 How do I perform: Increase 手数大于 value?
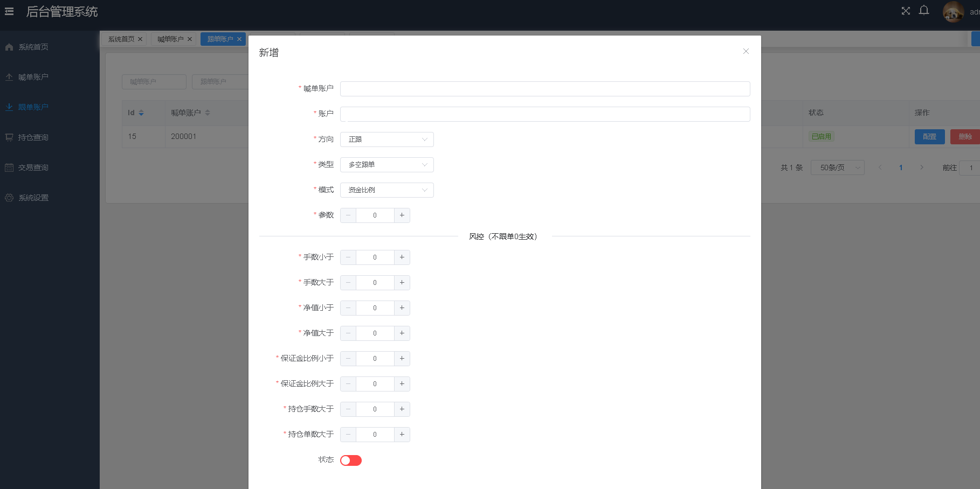click(x=402, y=283)
